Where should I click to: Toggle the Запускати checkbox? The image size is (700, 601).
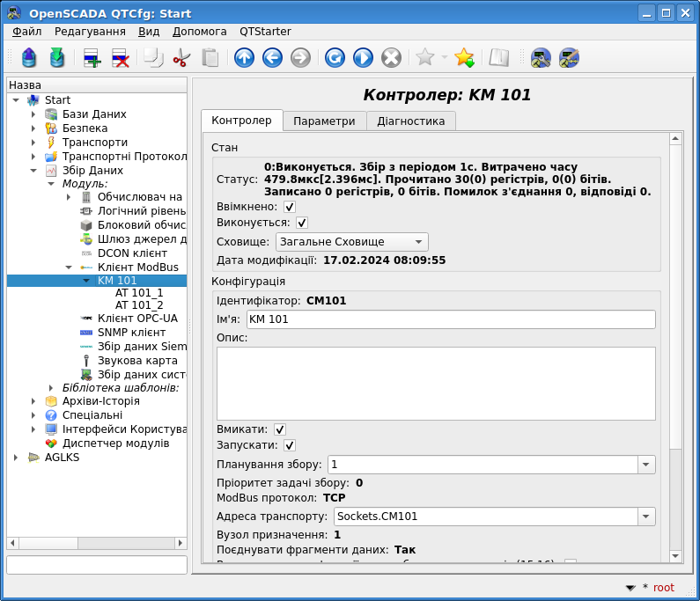point(290,446)
